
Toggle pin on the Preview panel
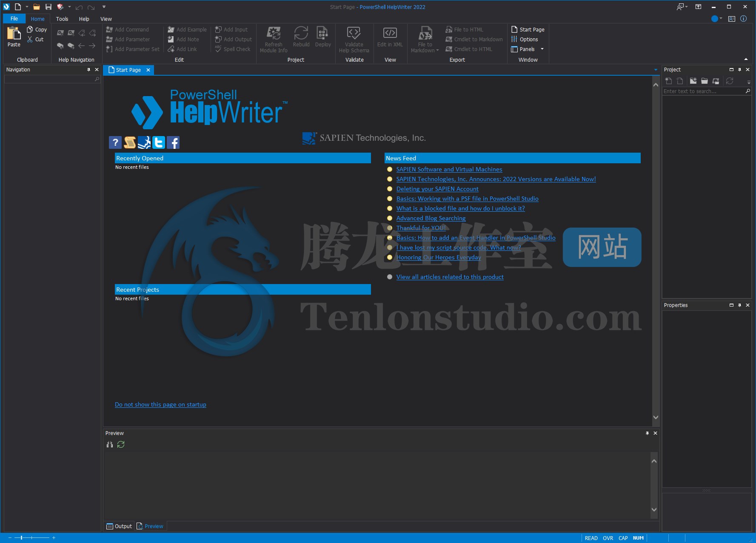click(x=647, y=433)
